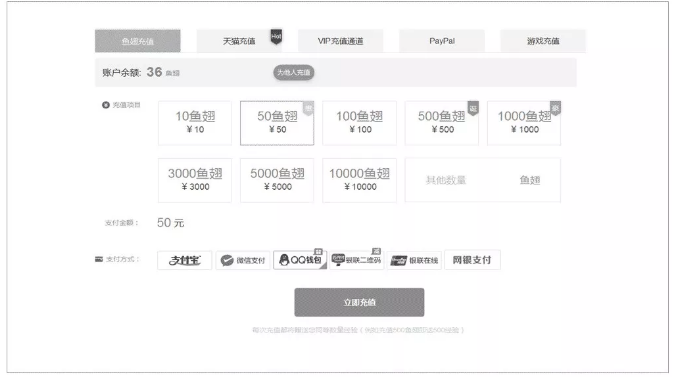Open the PayPal tab

[x=442, y=41]
